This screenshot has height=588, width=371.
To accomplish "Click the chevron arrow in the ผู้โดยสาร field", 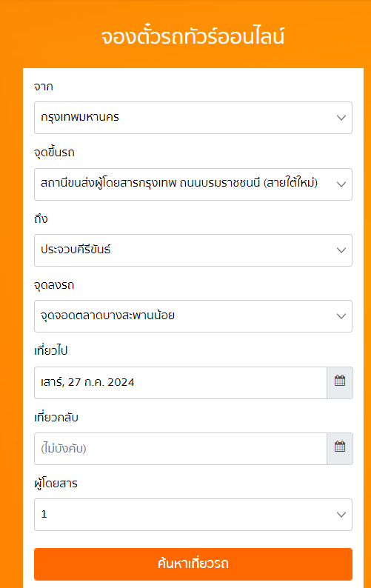I will [341, 515].
